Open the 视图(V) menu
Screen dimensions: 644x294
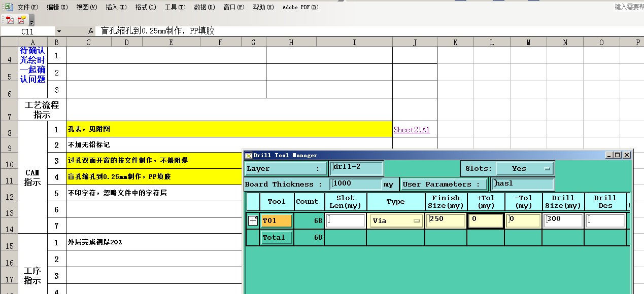[x=86, y=7]
